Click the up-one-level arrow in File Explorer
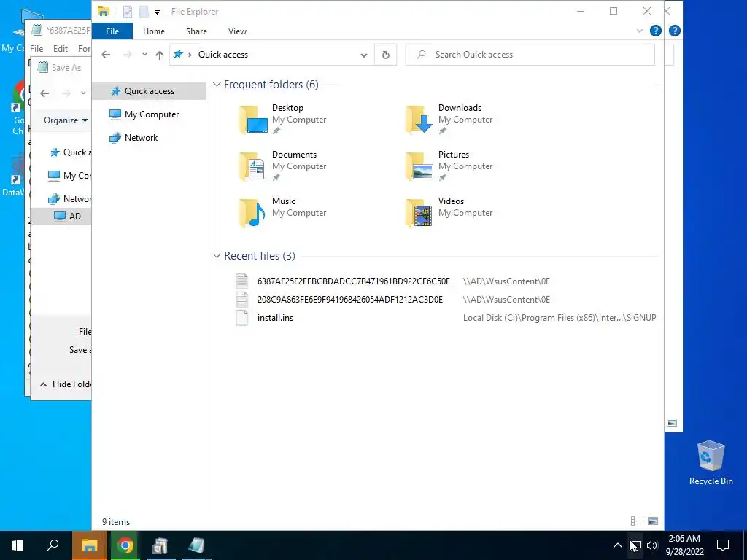 (x=160, y=55)
